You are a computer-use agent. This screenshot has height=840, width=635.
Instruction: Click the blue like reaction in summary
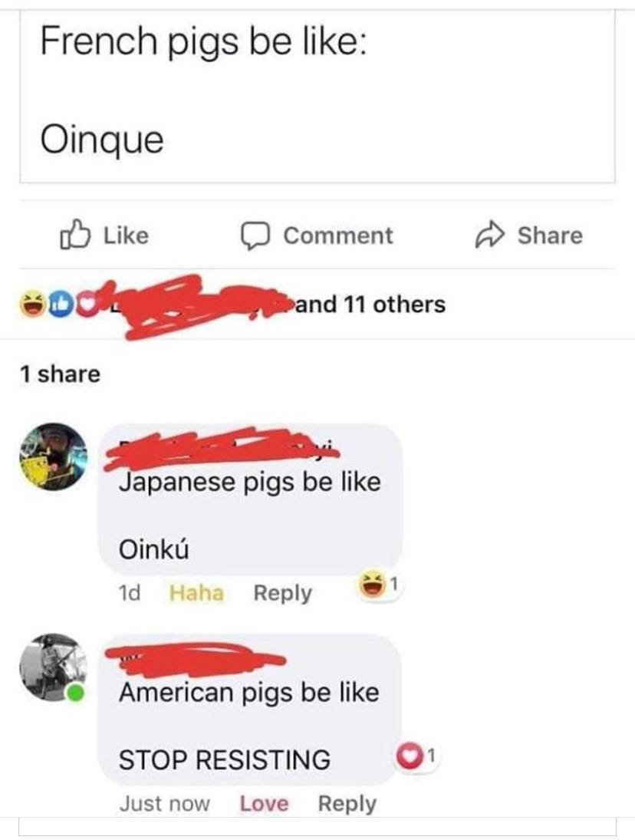(x=61, y=304)
